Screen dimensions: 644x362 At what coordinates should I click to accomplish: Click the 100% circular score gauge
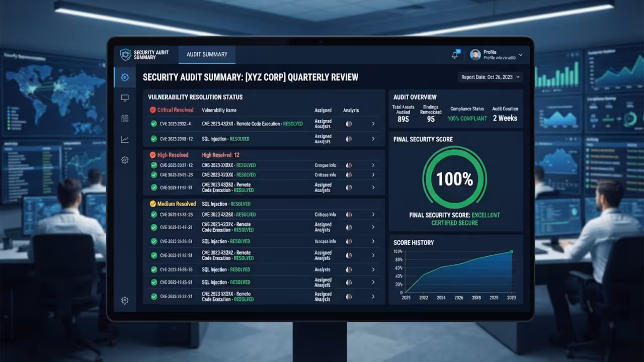[x=455, y=178]
